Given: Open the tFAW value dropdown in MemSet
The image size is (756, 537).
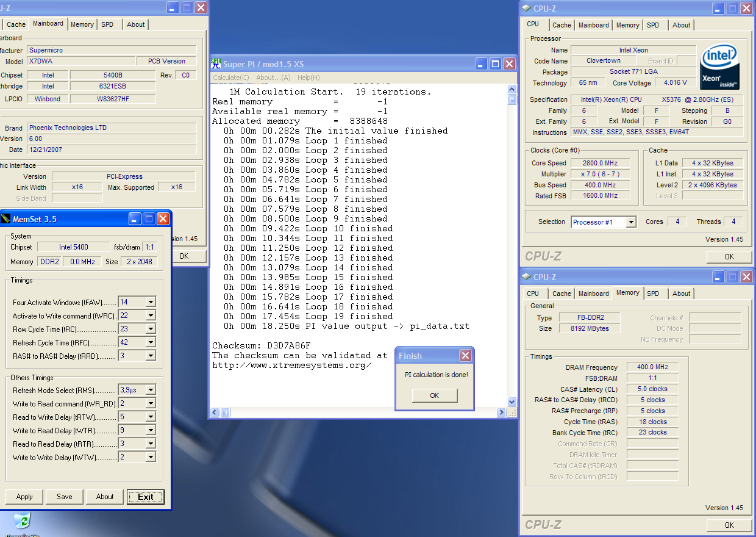Looking at the screenshot, I should (151, 302).
